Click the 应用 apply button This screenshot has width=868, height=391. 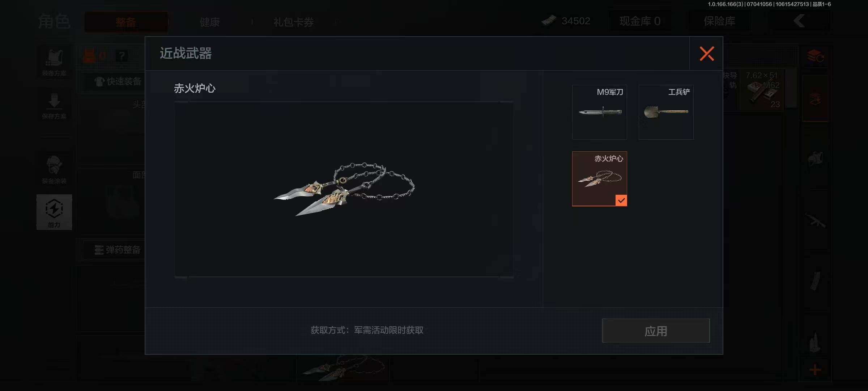coord(656,331)
